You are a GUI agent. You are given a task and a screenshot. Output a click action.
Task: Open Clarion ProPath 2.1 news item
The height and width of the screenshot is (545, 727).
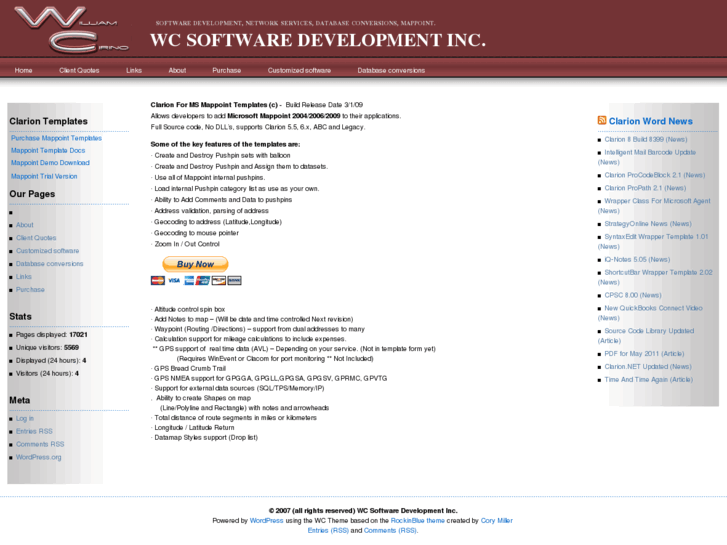tap(645, 188)
